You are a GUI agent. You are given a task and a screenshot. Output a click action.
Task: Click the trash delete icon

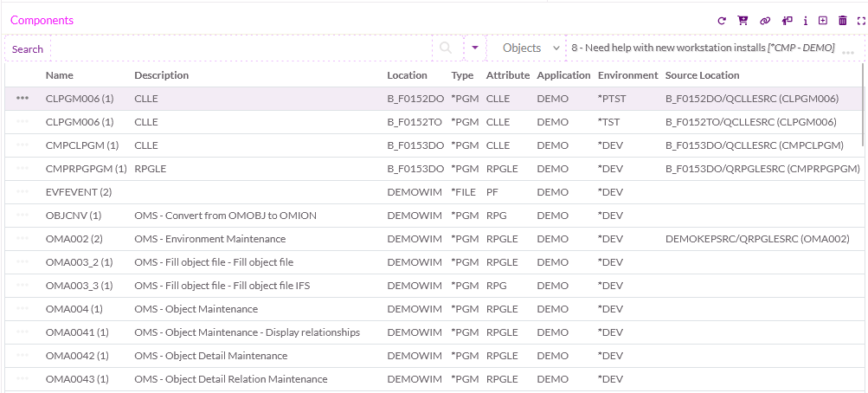pos(842,21)
